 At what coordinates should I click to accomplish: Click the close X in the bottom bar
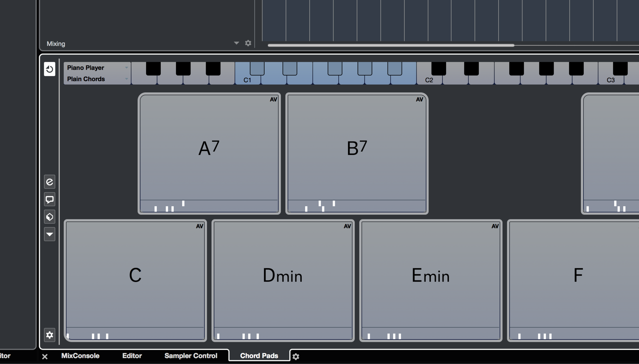[45, 356]
